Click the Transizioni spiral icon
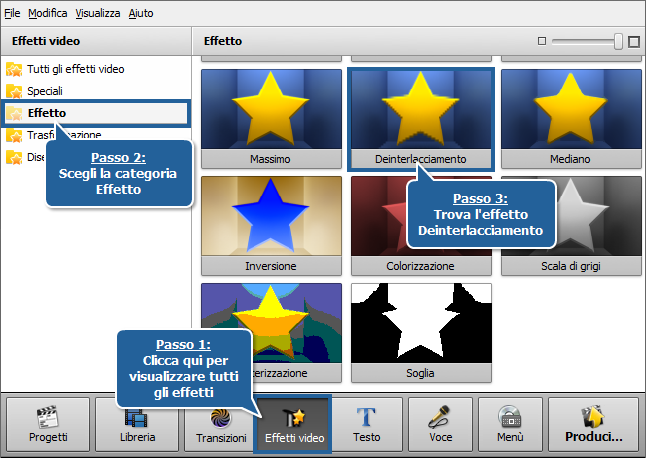Viewport: 646px width, 458px height. pyautogui.click(x=220, y=418)
